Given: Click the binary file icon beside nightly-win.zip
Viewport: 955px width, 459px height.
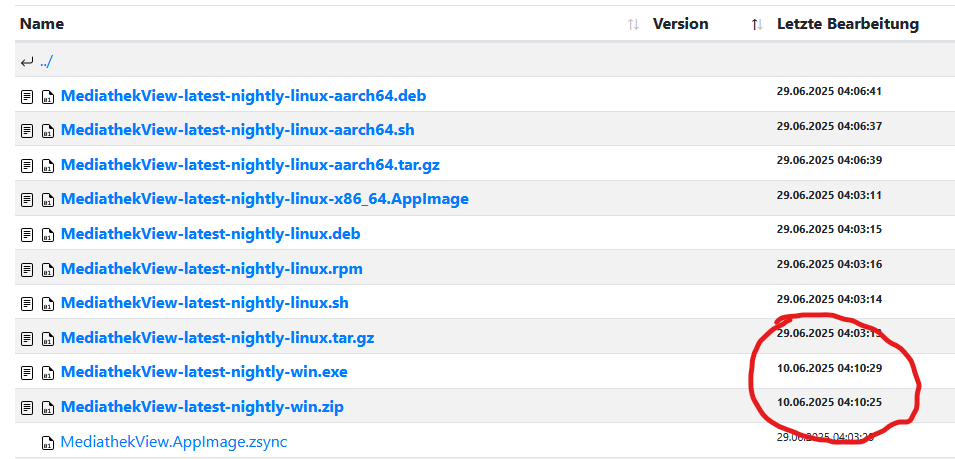Looking at the screenshot, I should coord(47,407).
